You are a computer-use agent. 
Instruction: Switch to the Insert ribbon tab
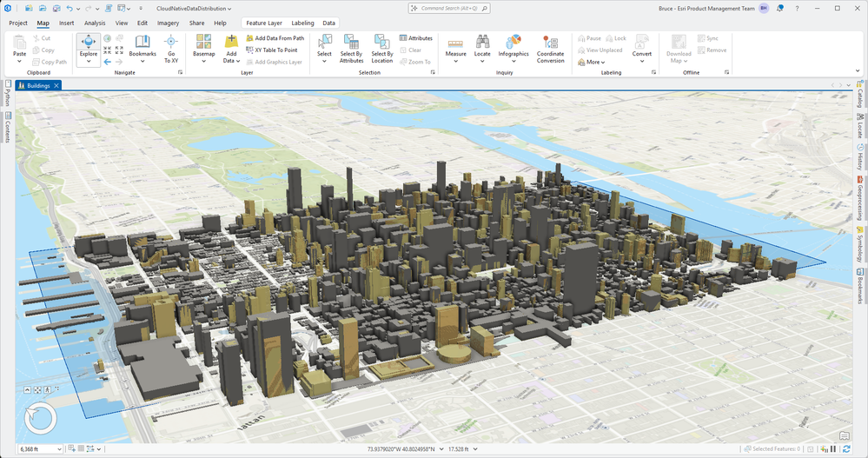(x=66, y=23)
